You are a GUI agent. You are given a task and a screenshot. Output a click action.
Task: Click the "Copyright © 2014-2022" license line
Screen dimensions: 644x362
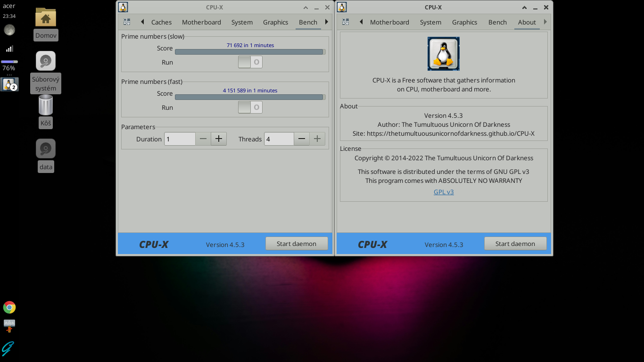(x=444, y=158)
